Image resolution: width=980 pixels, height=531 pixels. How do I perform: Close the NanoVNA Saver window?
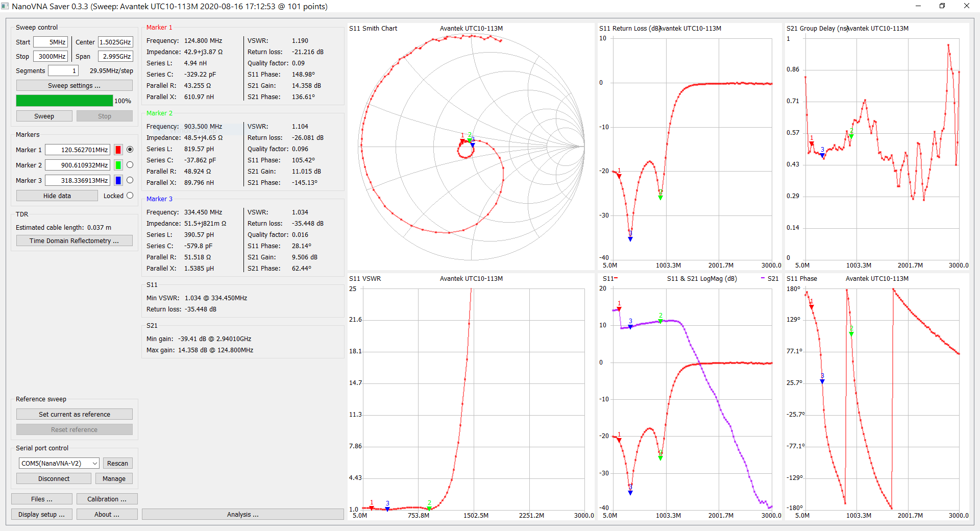967,6
